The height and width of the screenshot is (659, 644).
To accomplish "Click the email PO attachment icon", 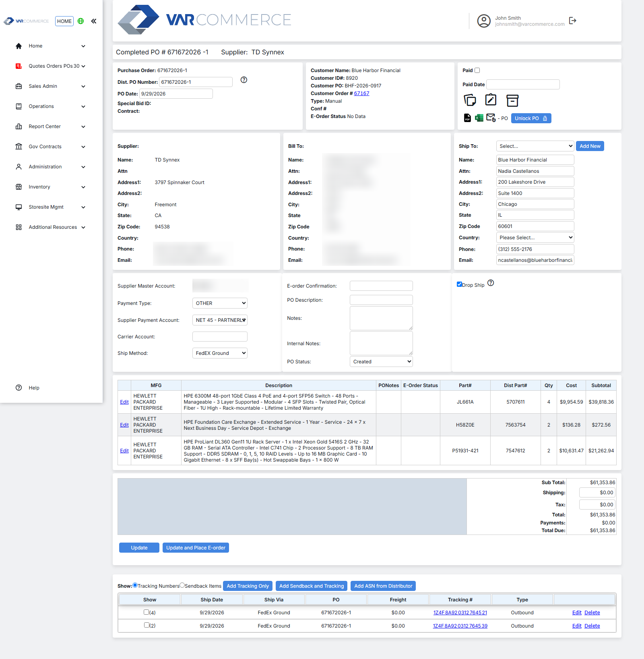I will point(491,118).
